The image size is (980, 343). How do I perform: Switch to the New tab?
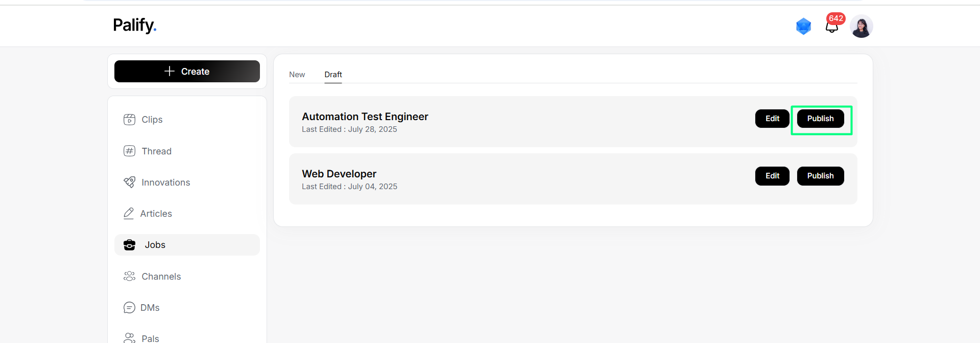(297, 75)
